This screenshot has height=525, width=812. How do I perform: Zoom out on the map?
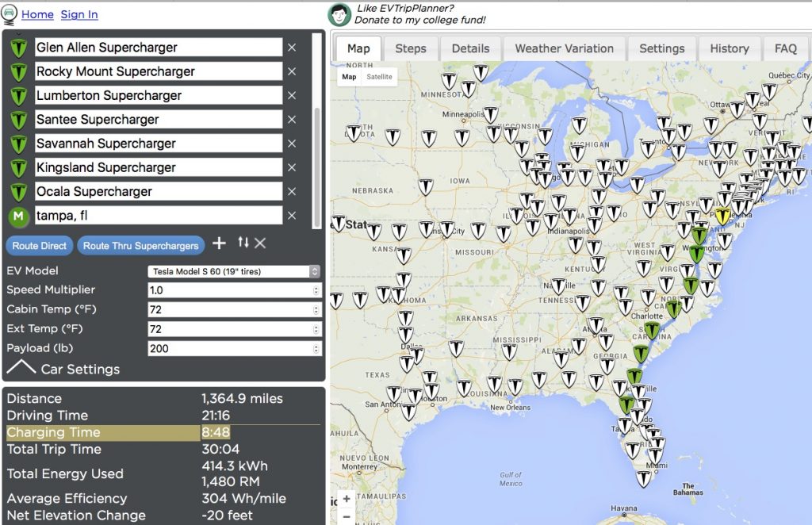[347, 516]
